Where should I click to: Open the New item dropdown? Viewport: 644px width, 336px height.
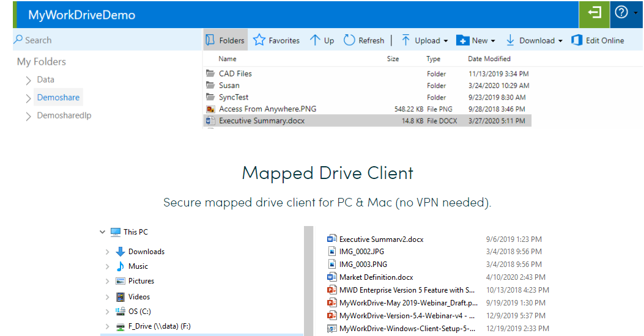[x=476, y=40]
